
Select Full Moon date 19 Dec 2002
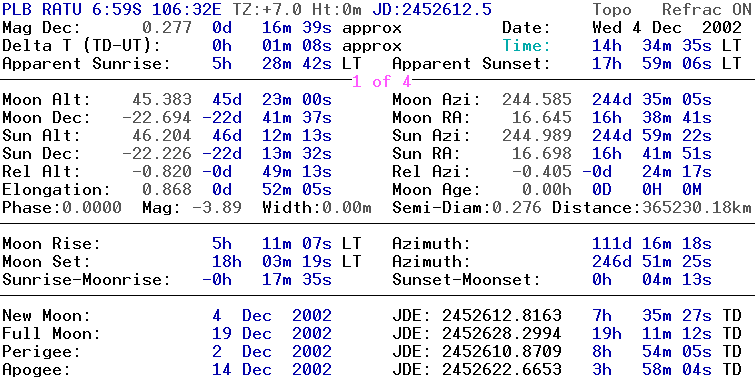pyautogui.click(x=272, y=334)
